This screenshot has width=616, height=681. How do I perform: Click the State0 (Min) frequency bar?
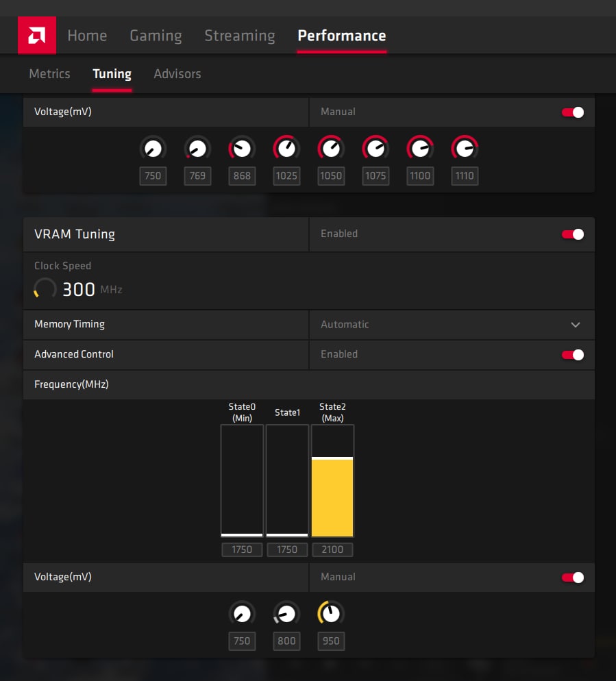(242, 481)
